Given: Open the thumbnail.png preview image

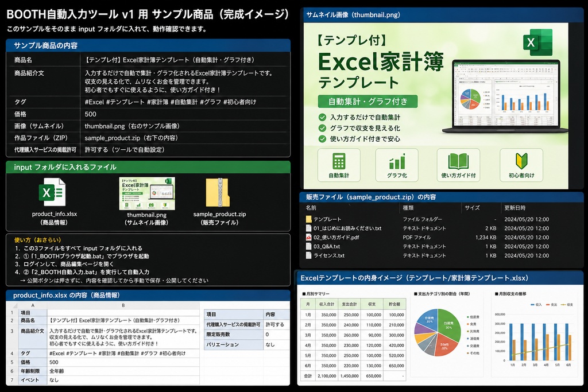Looking at the screenshot, I should coord(147,194).
